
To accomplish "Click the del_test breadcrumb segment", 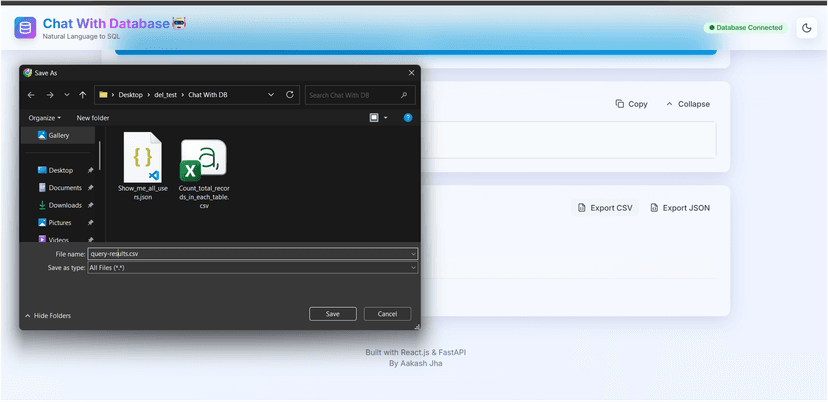I will pyautogui.click(x=165, y=95).
